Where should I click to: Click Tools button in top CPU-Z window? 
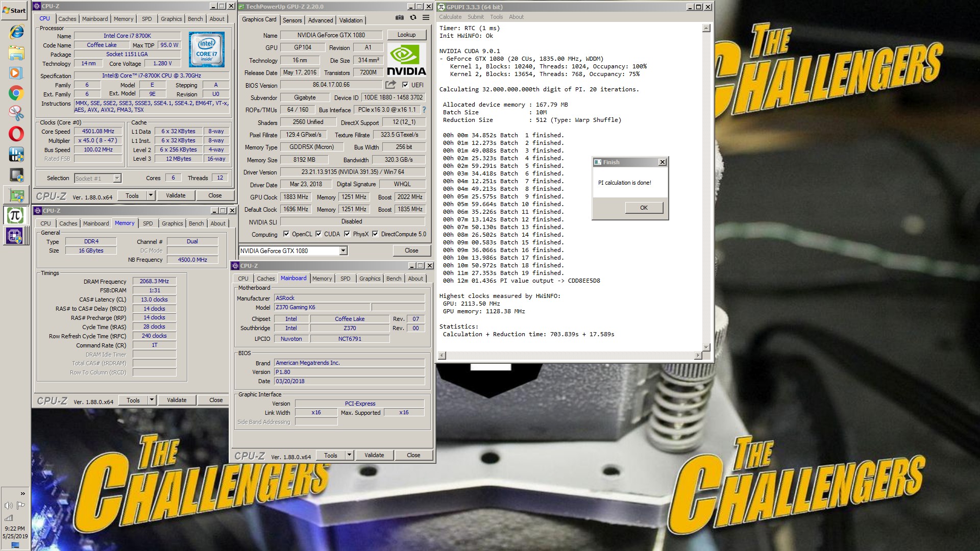pos(132,195)
